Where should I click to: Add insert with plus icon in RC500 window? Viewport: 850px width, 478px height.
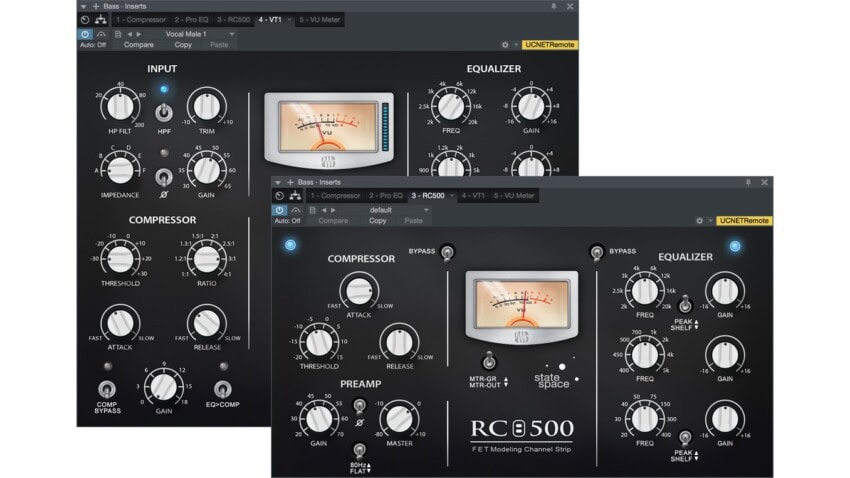pos(290,183)
